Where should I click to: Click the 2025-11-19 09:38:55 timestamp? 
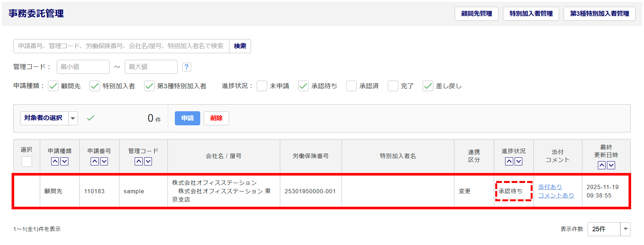click(x=602, y=191)
